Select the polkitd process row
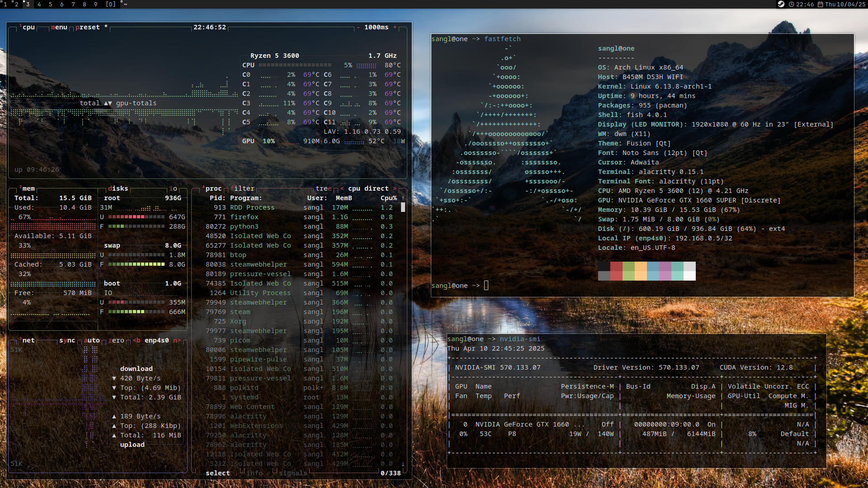Image resolution: width=868 pixels, height=488 pixels. coord(297,388)
